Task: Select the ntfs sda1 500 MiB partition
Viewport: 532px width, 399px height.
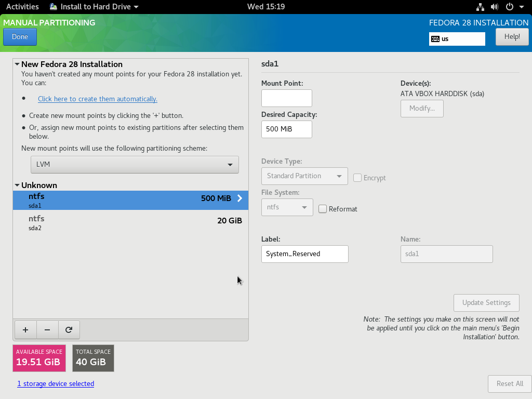Action: (130, 200)
